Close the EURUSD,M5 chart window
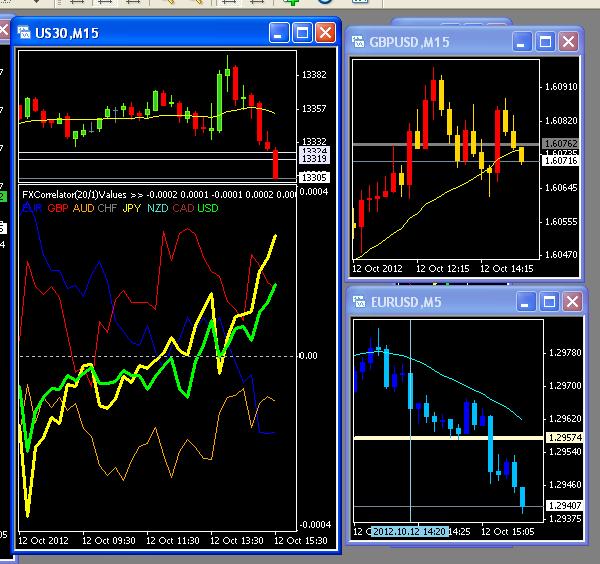 pos(572,302)
